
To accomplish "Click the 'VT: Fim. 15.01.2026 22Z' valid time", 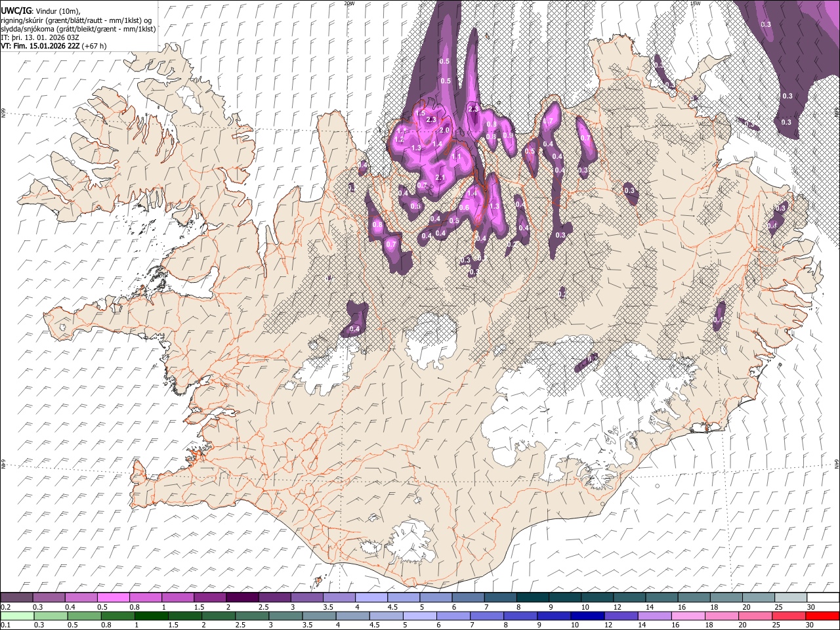I will [41, 46].
